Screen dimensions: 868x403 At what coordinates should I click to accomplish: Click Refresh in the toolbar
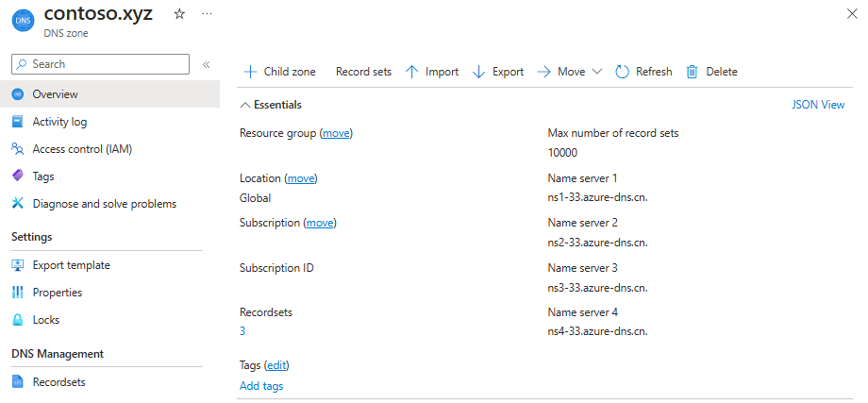(643, 72)
